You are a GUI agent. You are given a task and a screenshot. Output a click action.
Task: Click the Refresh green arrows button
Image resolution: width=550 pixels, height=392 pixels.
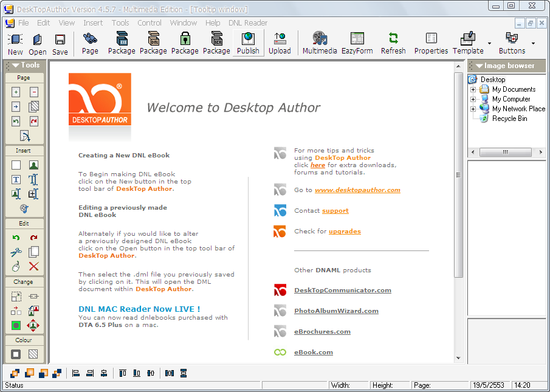click(x=393, y=44)
